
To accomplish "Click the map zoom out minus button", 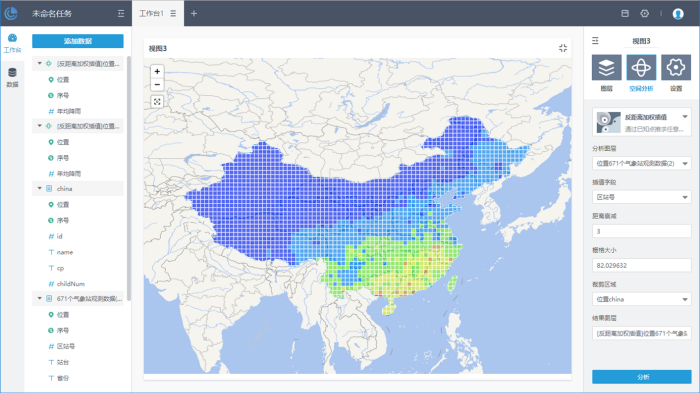I will pyautogui.click(x=157, y=84).
